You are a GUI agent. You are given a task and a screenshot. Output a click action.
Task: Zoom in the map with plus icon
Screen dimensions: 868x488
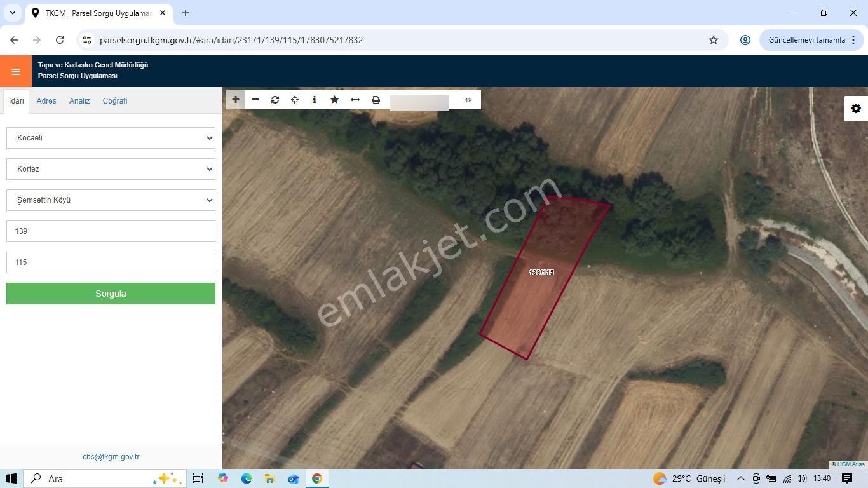[236, 100]
